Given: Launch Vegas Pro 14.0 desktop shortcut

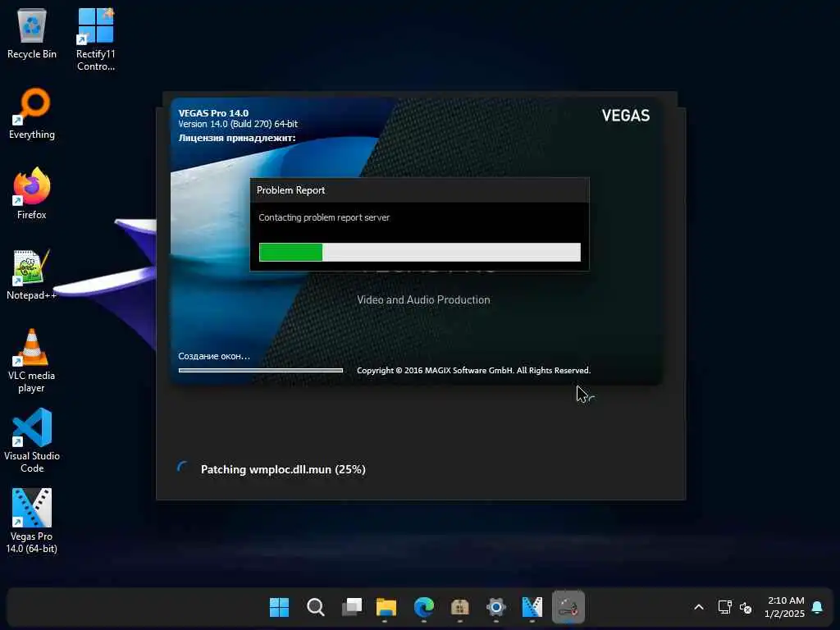Looking at the screenshot, I should (32, 521).
